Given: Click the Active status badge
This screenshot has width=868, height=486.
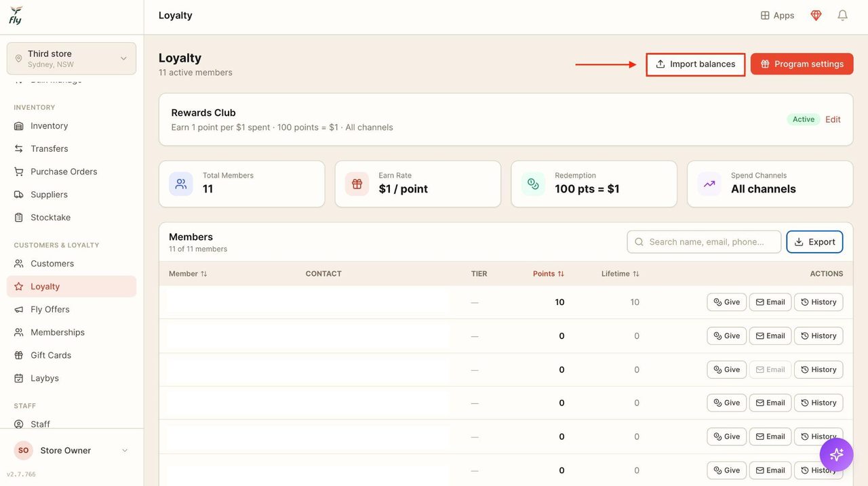Looking at the screenshot, I should coord(803,119).
